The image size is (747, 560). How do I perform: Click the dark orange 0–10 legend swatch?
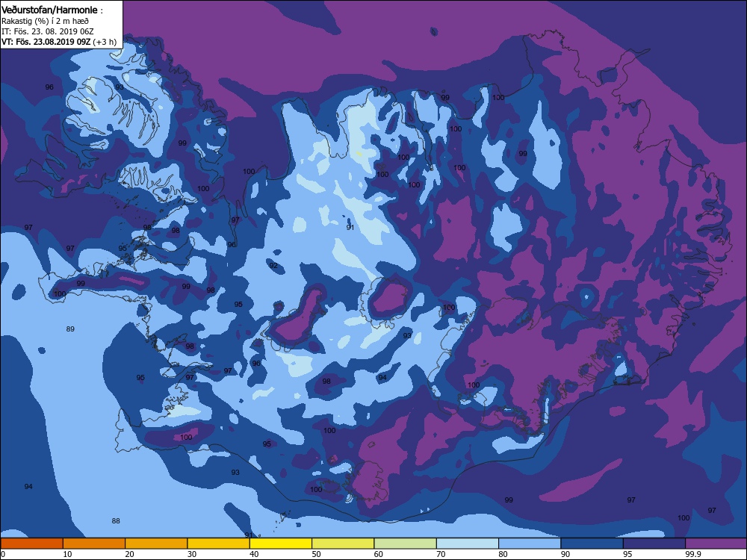[x=32, y=544]
